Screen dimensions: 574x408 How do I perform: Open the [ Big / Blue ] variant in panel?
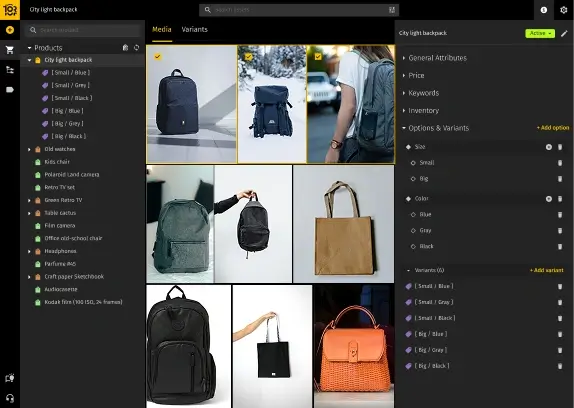tap(430, 334)
